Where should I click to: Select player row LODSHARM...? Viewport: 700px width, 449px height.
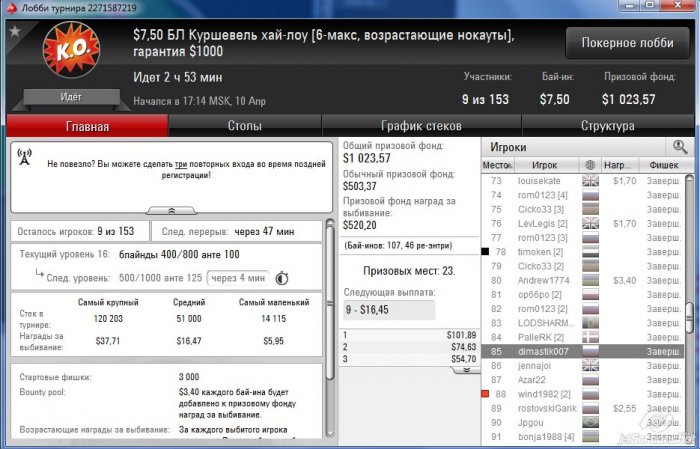tap(582, 323)
